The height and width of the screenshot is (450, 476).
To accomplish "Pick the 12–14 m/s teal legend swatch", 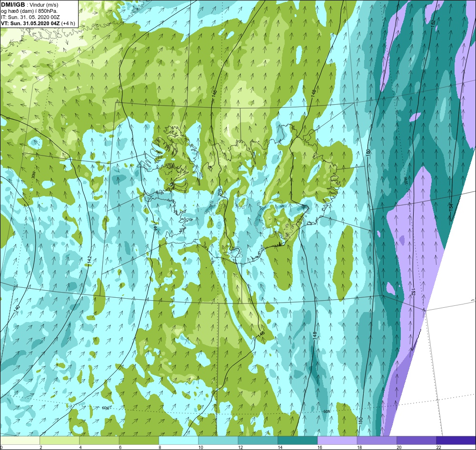I will tap(258, 440).
